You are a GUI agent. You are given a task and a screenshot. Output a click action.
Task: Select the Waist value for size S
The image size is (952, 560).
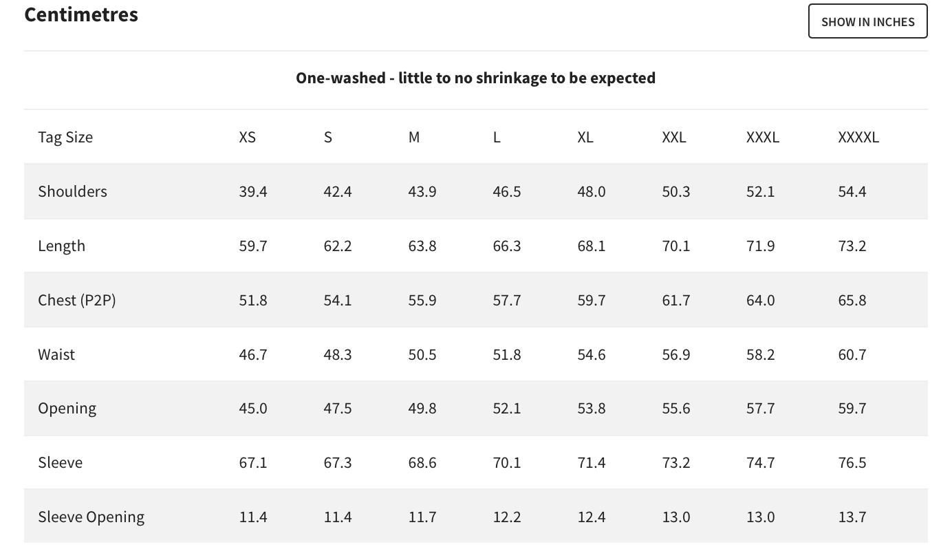pyautogui.click(x=338, y=354)
